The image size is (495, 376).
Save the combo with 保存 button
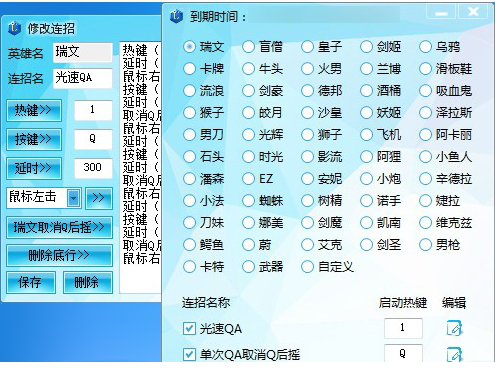click(x=31, y=282)
